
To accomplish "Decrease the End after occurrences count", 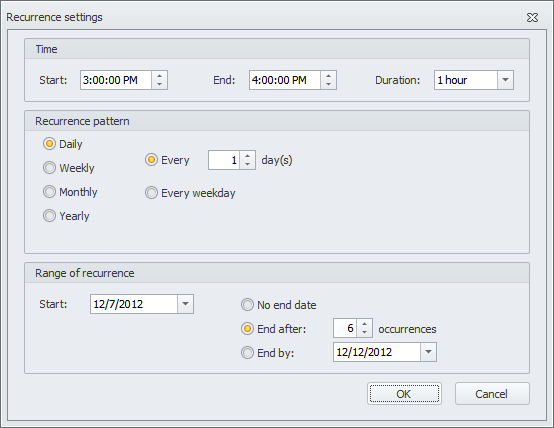I will point(364,333).
